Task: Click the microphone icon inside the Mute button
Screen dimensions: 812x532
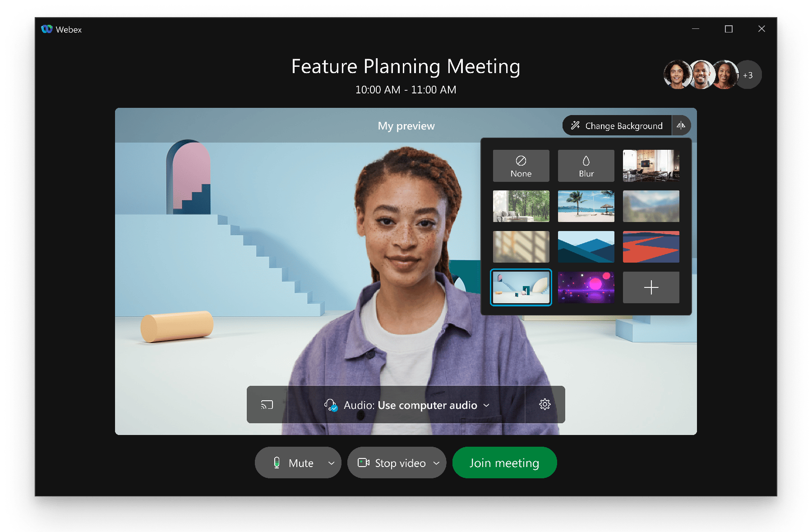Action: 277,463
